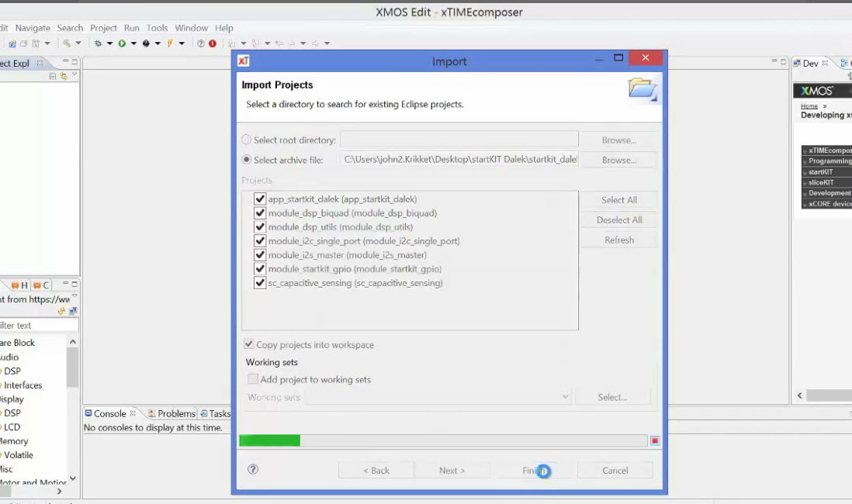Switch to the Problems tab
852x504 pixels.
pyautogui.click(x=171, y=413)
